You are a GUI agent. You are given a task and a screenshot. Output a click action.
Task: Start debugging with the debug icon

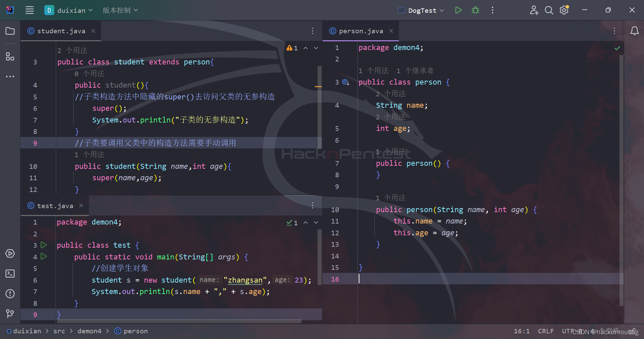[x=475, y=10]
